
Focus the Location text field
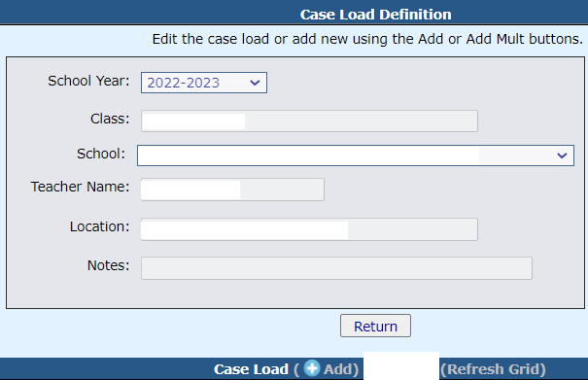pyautogui.click(x=309, y=229)
